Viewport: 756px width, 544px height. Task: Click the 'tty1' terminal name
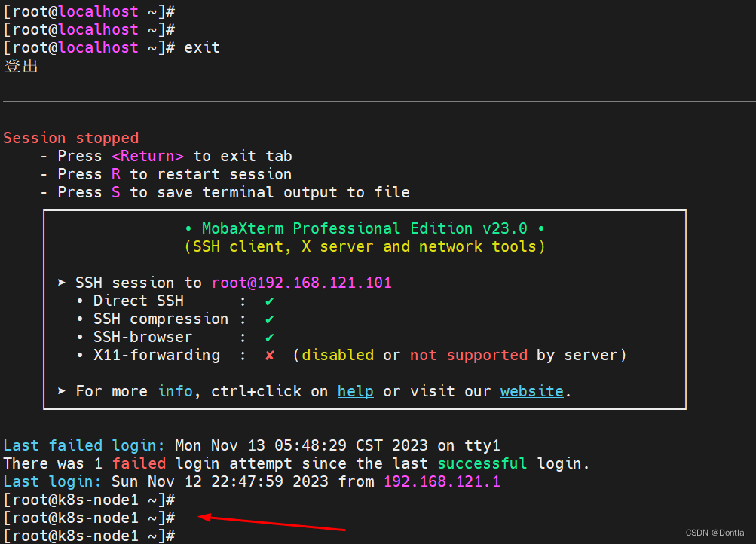click(482, 446)
